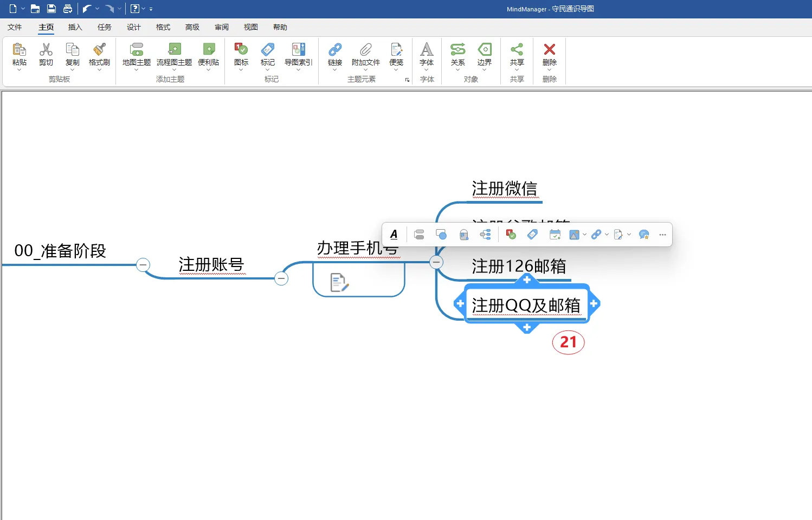Open the New document dropdown arrow
Image resolution: width=812 pixels, height=520 pixels.
[x=23, y=9]
